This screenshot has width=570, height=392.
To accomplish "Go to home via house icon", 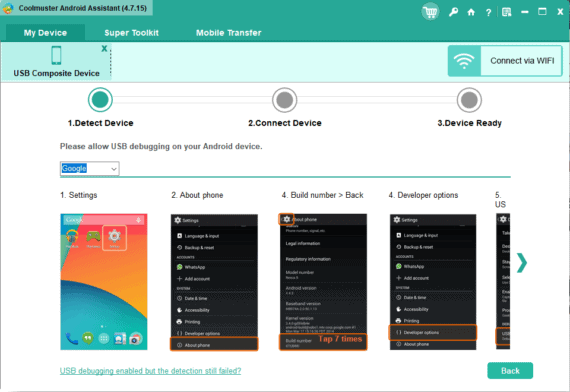I will pyautogui.click(x=471, y=12).
